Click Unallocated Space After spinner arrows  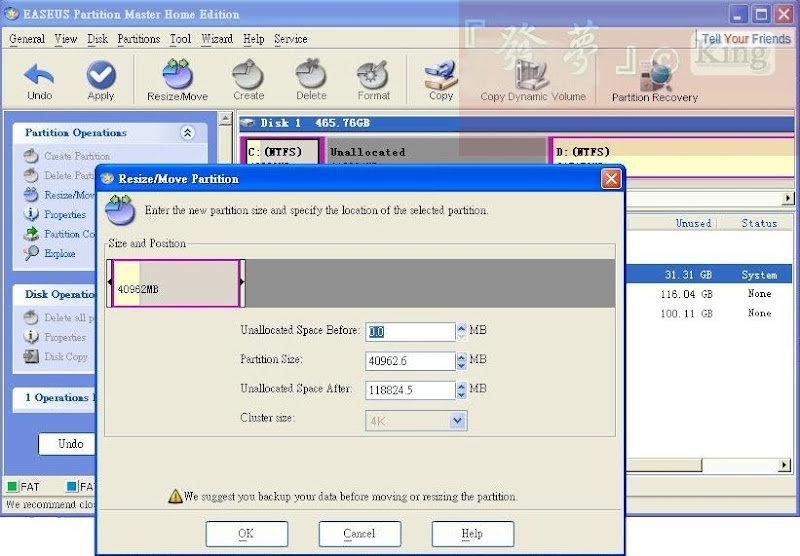point(461,390)
